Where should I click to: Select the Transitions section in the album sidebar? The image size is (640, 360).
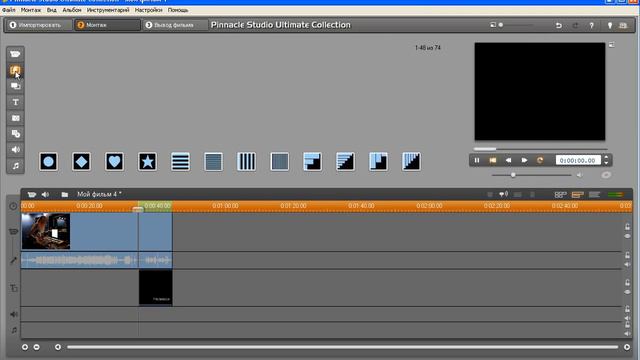pyautogui.click(x=15, y=70)
